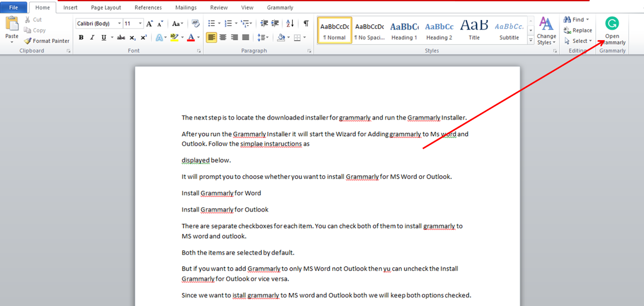Image resolution: width=644 pixels, height=306 pixels.
Task: Apply the Heading 1 style
Action: pyautogui.click(x=404, y=31)
